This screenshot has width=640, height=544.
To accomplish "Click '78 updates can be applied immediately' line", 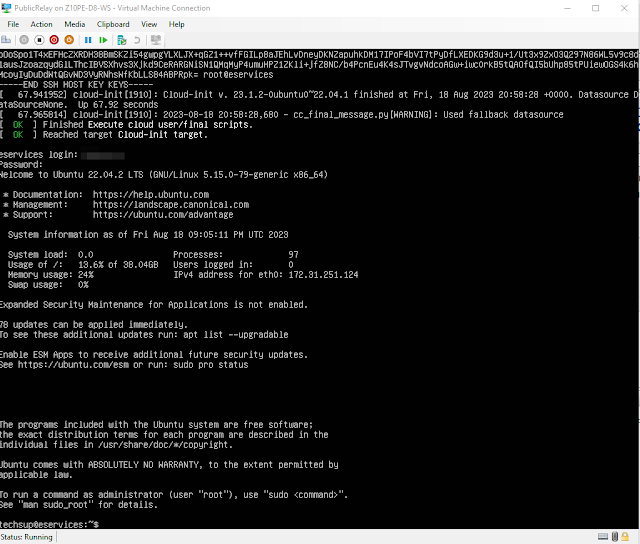I will click(94, 325).
